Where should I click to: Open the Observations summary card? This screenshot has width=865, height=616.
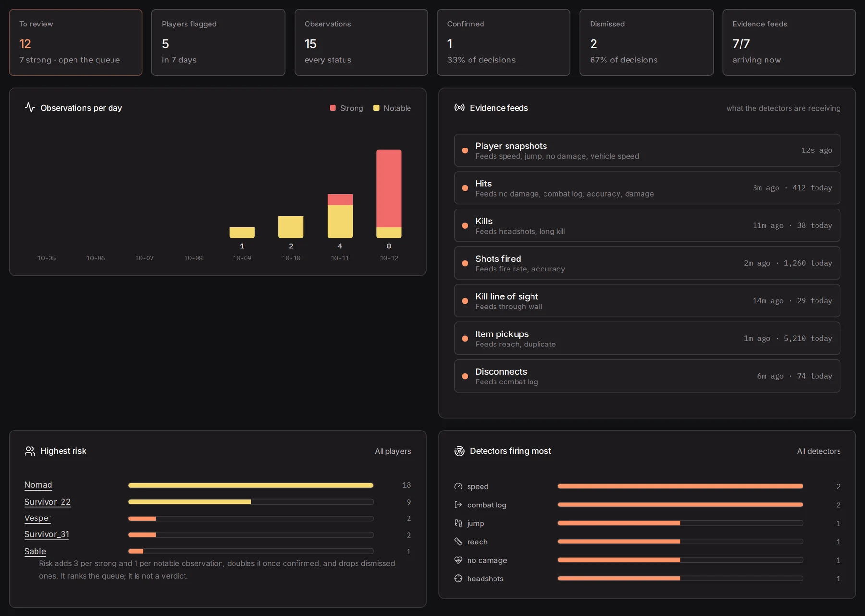[x=361, y=42]
